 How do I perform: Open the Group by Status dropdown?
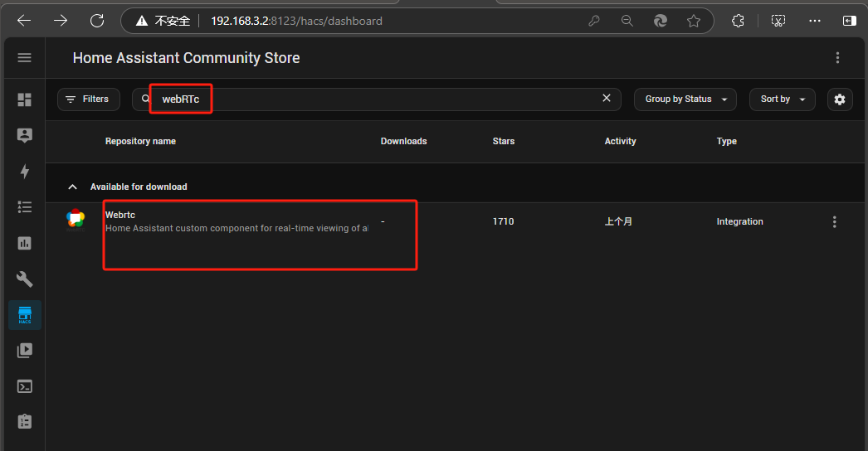pyautogui.click(x=685, y=99)
